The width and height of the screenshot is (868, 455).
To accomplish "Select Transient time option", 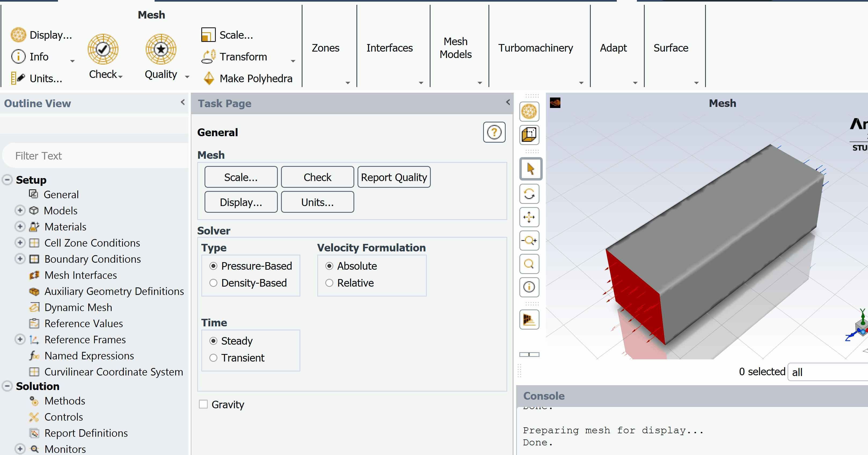I will 213,358.
